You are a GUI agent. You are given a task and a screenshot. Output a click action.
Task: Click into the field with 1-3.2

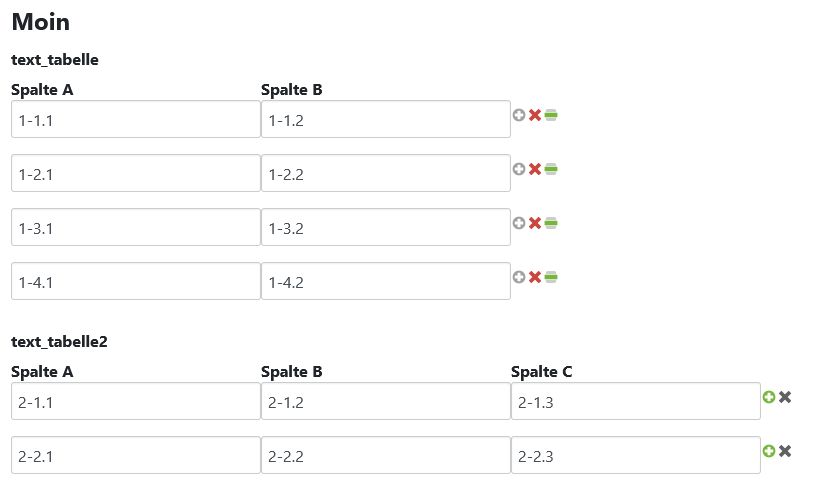click(x=385, y=228)
